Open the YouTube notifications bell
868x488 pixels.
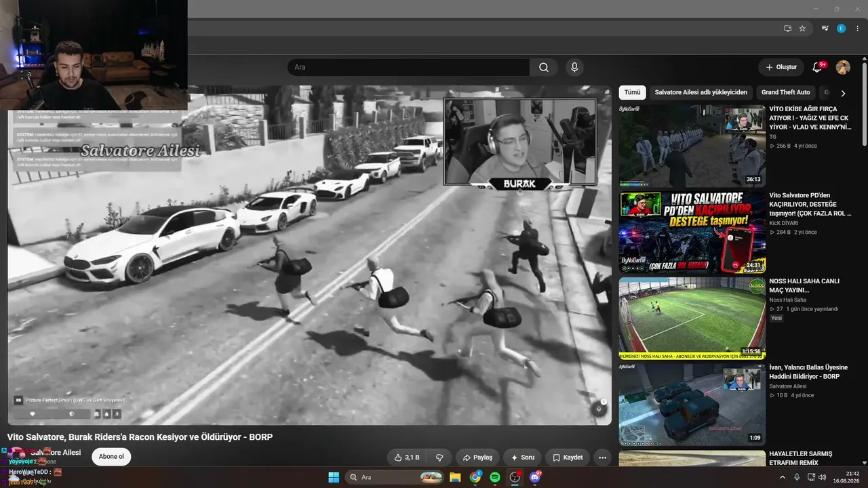[817, 67]
